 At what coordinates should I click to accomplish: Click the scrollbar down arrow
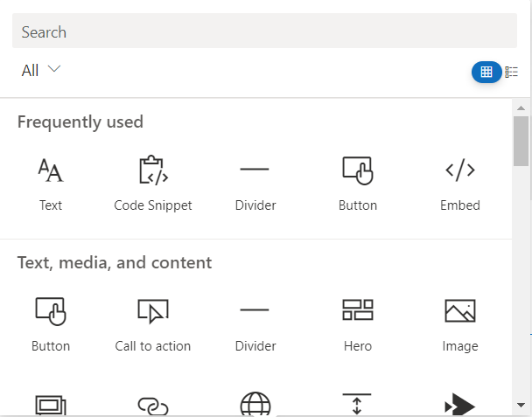coord(521,405)
